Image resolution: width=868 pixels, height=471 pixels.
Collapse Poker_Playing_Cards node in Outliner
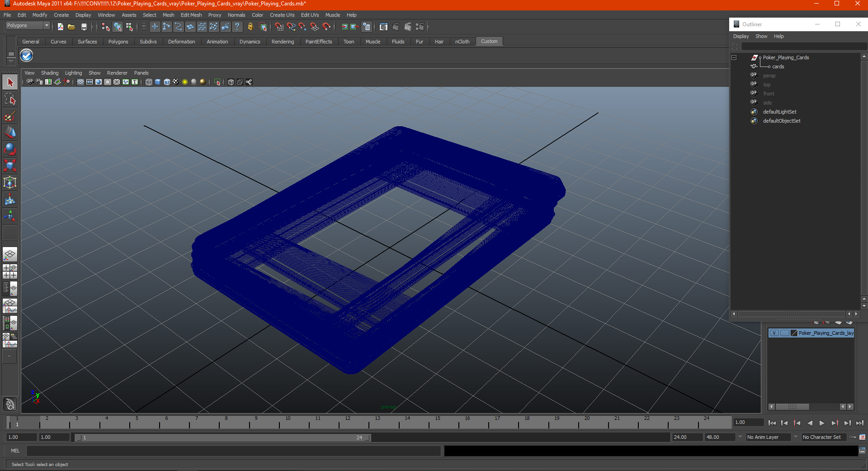[734, 57]
